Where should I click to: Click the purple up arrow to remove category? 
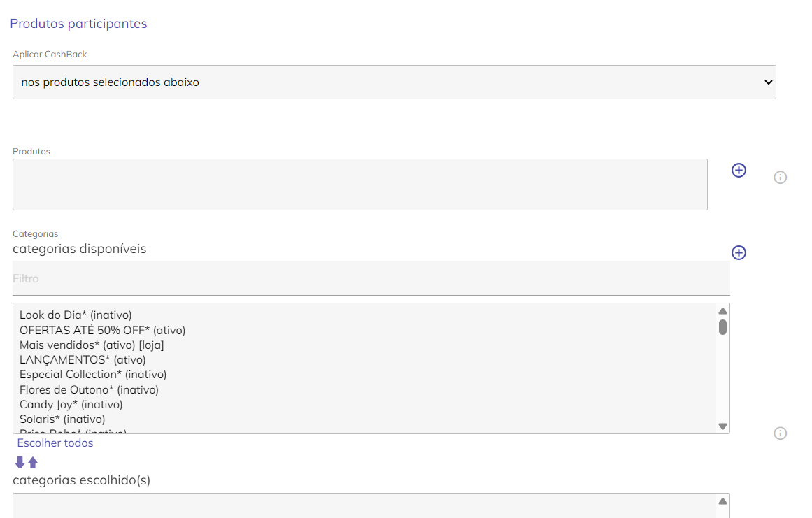(33, 462)
